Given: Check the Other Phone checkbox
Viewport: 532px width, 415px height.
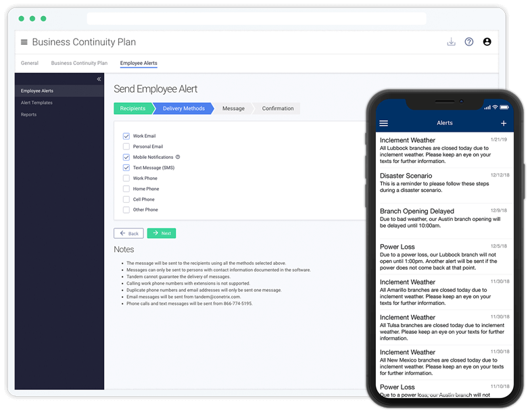Looking at the screenshot, I should tap(126, 210).
